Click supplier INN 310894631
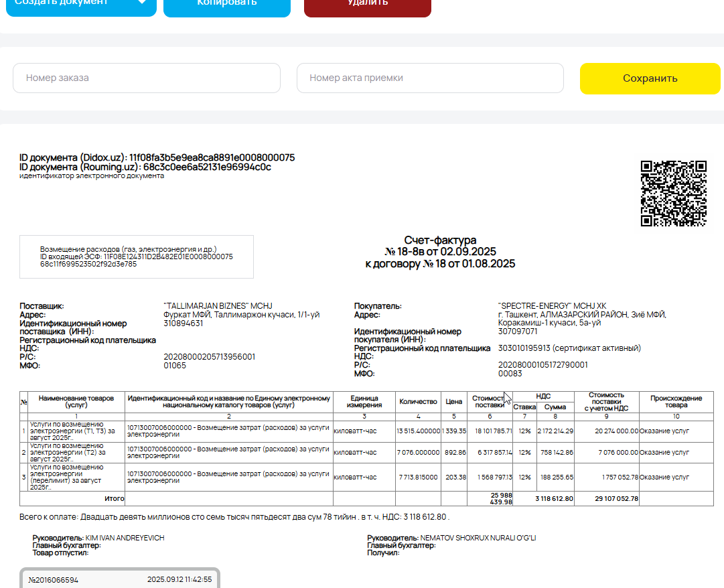This screenshot has height=588, width=724. click(184, 323)
